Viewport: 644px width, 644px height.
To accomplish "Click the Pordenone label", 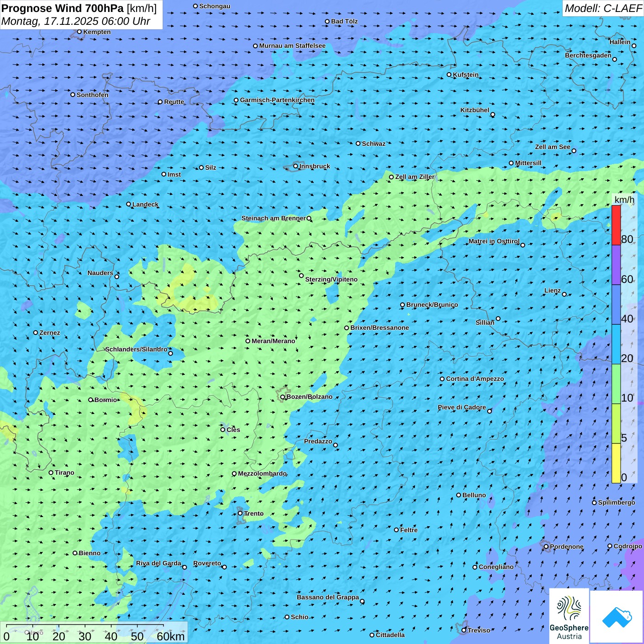I will click(x=567, y=546).
